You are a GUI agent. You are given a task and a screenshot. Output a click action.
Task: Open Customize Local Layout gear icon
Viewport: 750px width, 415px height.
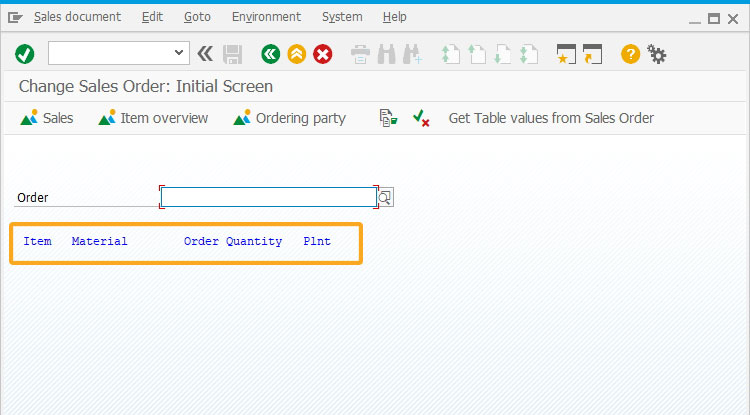coord(657,54)
